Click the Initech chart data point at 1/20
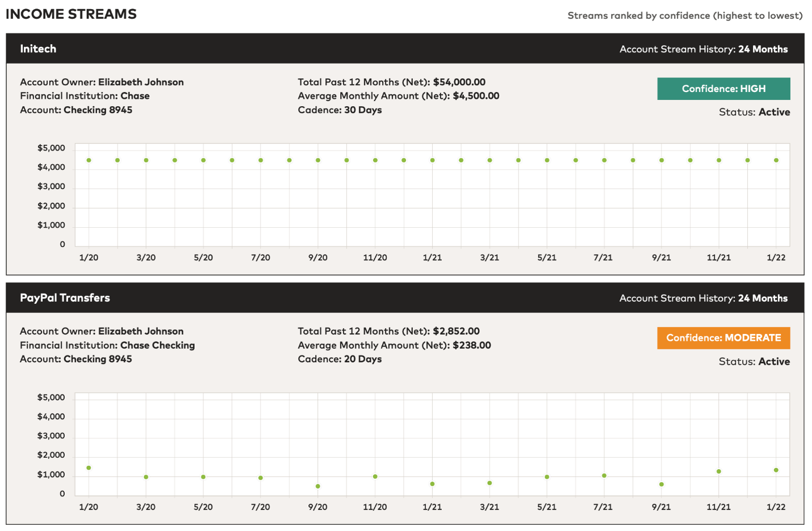812x531 pixels. pos(89,160)
